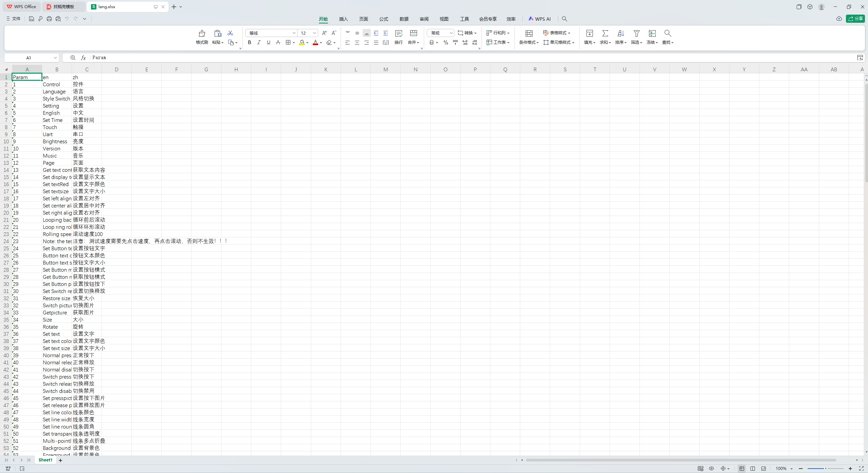
Task: Click the Fill (填充) icon
Action: pyautogui.click(x=590, y=33)
